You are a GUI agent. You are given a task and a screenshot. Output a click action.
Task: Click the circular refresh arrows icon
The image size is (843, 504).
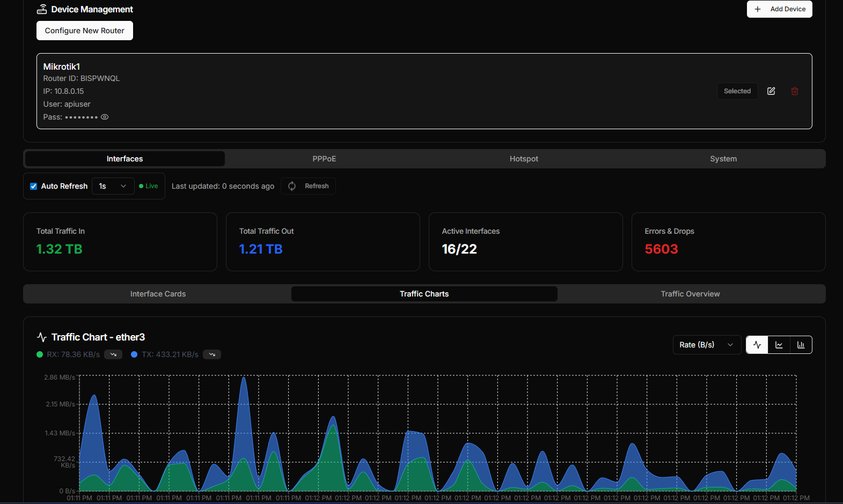pyautogui.click(x=292, y=186)
